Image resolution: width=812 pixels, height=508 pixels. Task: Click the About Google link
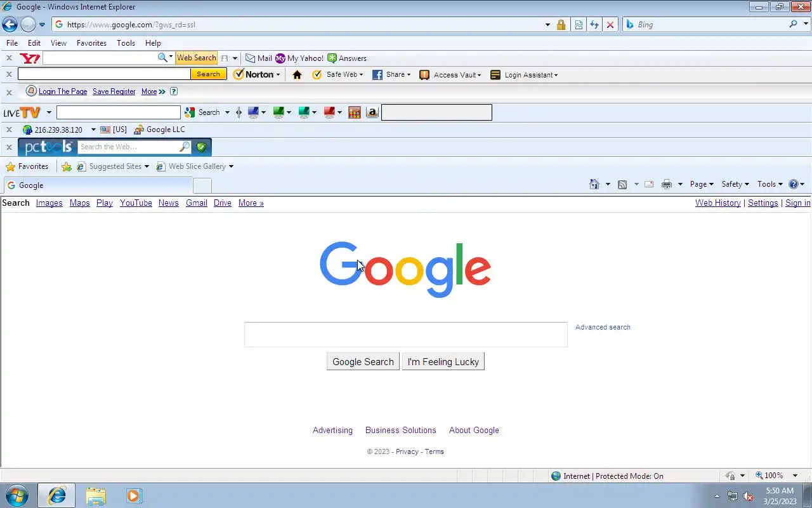pyautogui.click(x=474, y=431)
